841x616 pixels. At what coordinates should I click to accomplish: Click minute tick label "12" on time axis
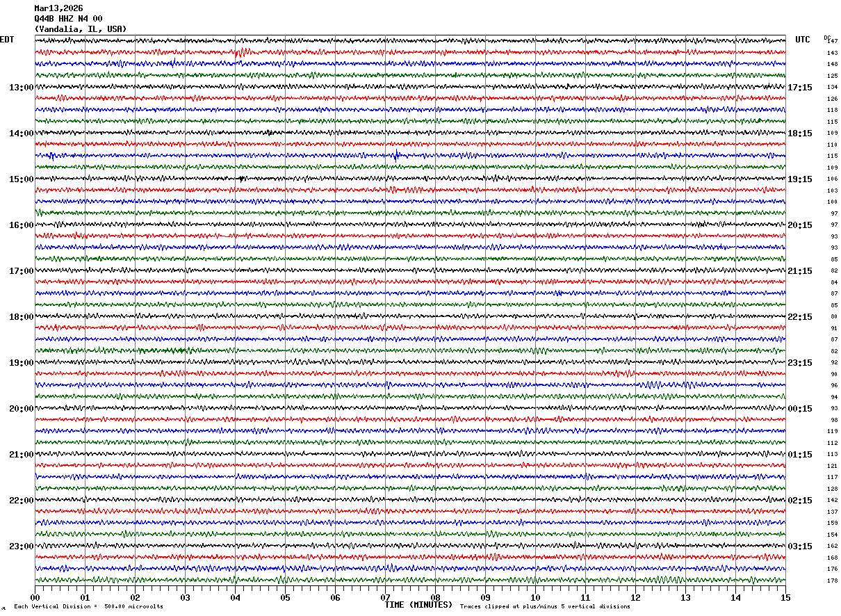click(x=635, y=597)
